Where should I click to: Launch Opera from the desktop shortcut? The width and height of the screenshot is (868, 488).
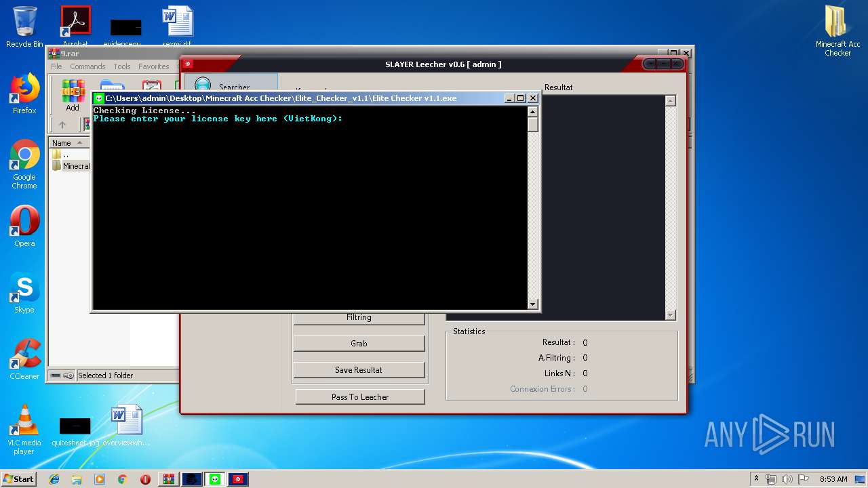coord(24,226)
